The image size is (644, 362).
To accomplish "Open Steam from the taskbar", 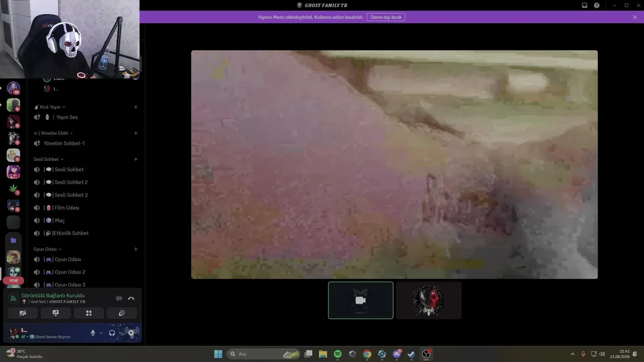I will point(412,354).
